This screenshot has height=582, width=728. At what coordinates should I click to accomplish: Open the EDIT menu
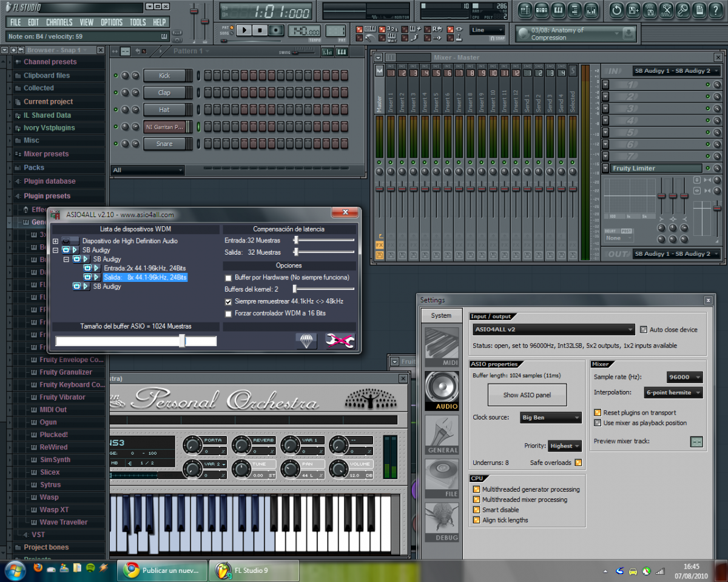[x=33, y=22]
